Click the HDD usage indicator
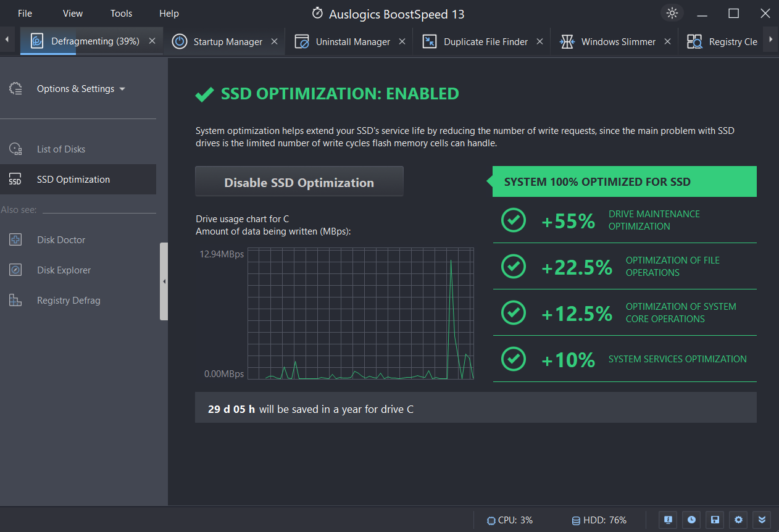 pos(599,520)
